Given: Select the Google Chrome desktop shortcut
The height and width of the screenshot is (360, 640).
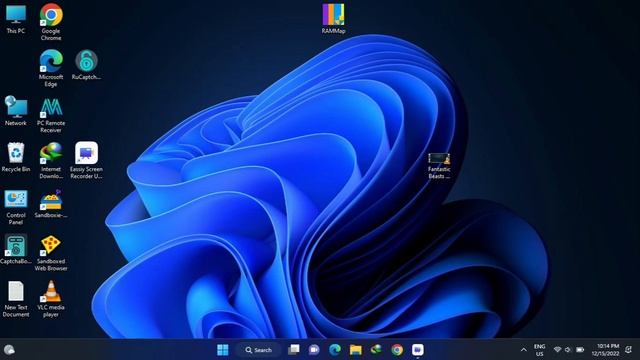Looking at the screenshot, I should point(51,22).
